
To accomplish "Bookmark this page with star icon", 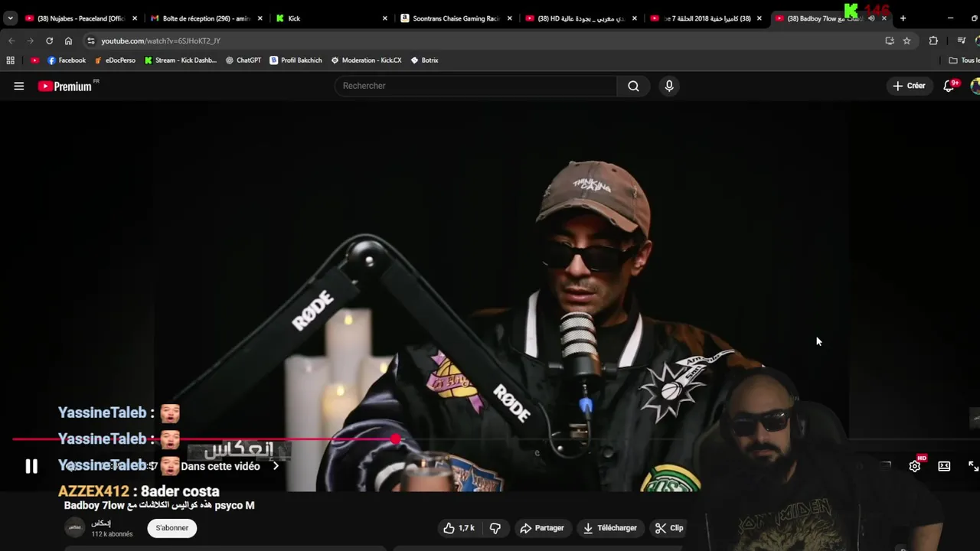I will point(906,41).
